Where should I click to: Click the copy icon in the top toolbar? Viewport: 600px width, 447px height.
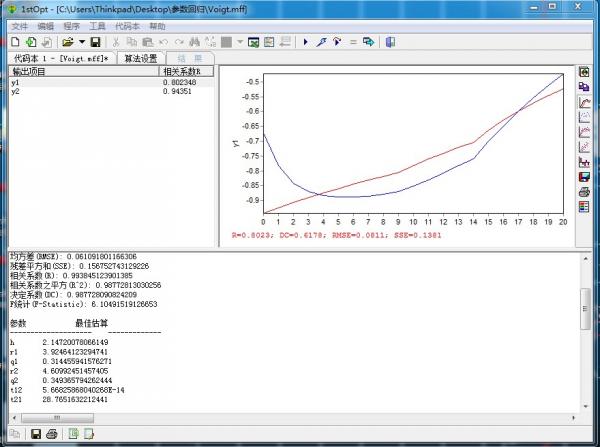point(132,42)
